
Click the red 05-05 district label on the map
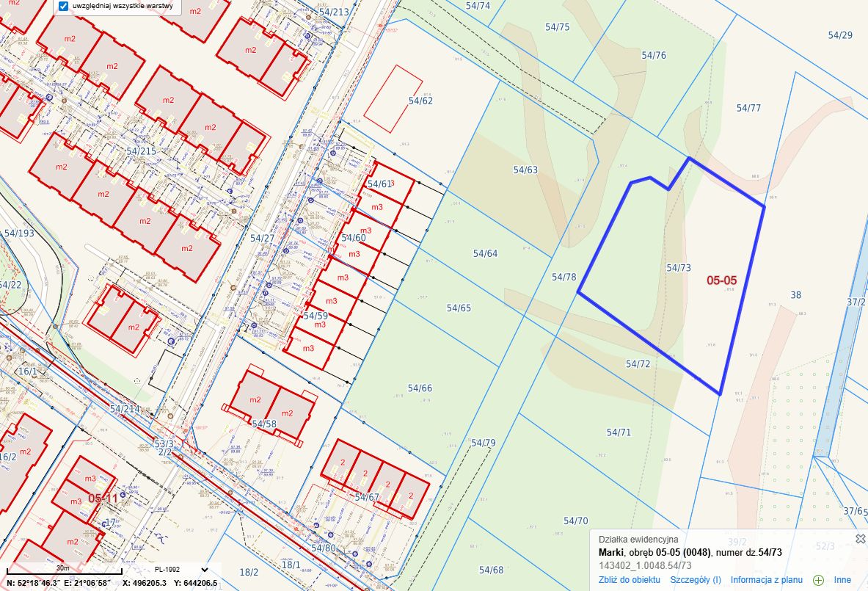pos(721,280)
